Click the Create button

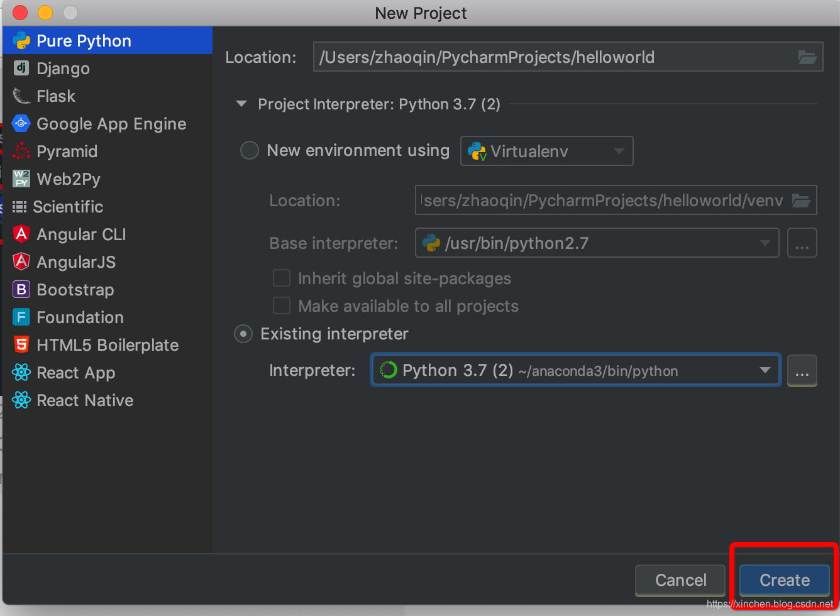pyautogui.click(x=785, y=580)
